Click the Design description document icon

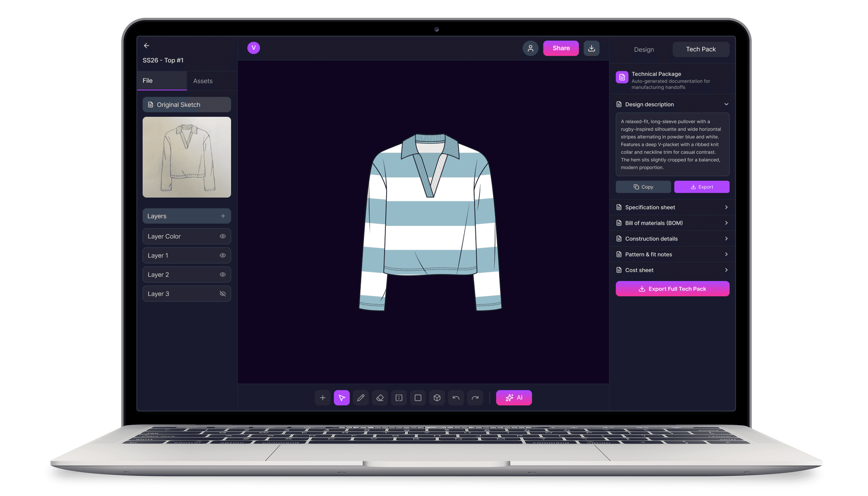[x=619, y=104]
